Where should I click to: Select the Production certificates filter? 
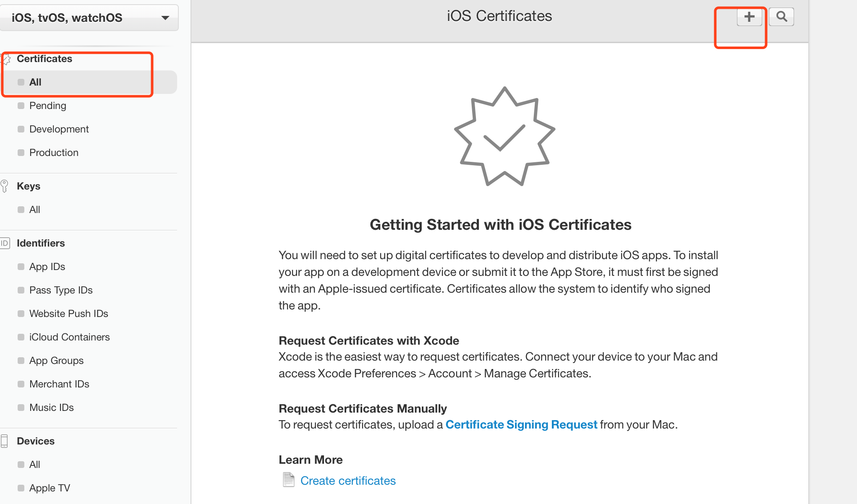(53, 152)
